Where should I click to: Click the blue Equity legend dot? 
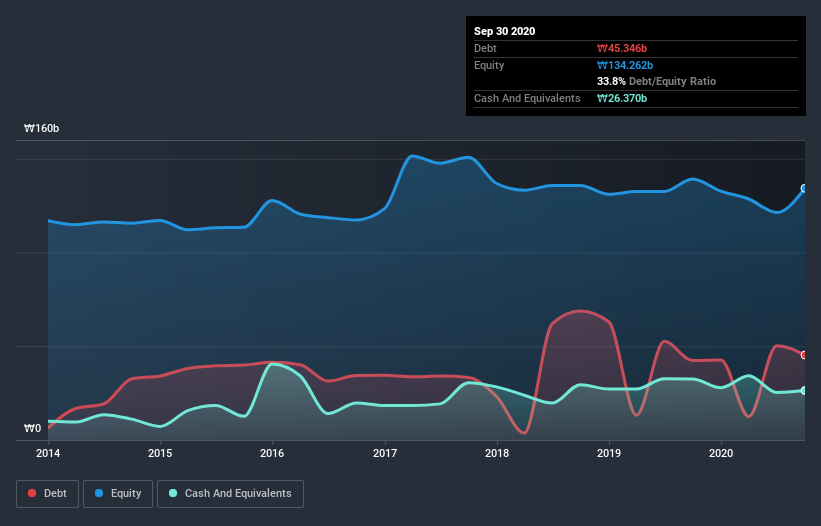[x=99, y=493]
